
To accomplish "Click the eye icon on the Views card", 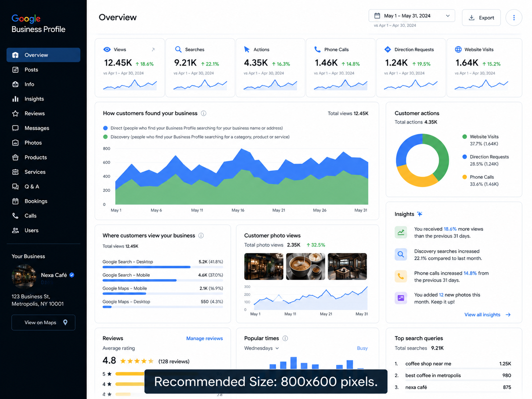I will (x=107, y=49).
